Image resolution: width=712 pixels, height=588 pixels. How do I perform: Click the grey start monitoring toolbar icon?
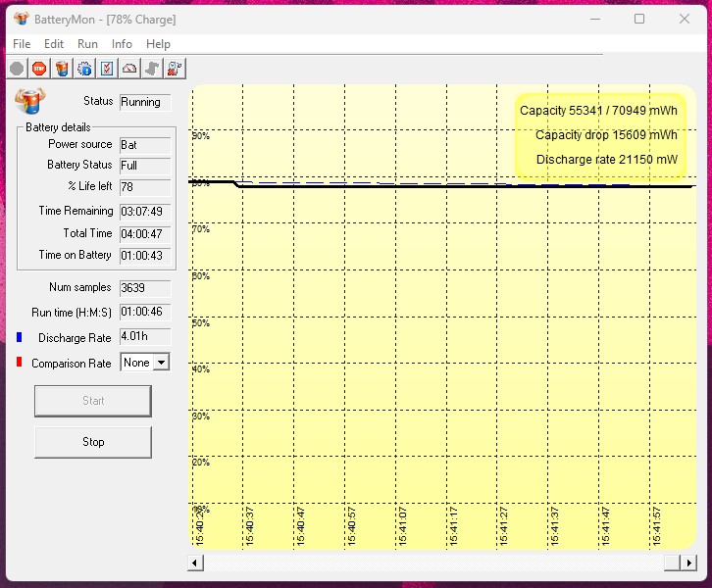point(17,69)
